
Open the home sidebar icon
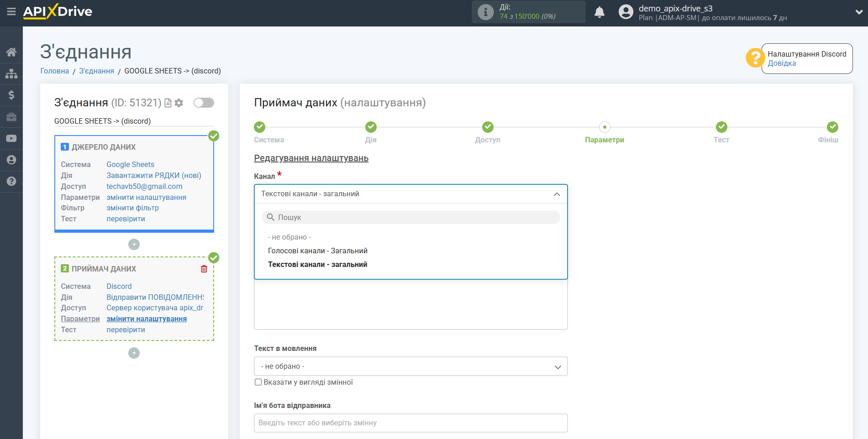point(11,52)
